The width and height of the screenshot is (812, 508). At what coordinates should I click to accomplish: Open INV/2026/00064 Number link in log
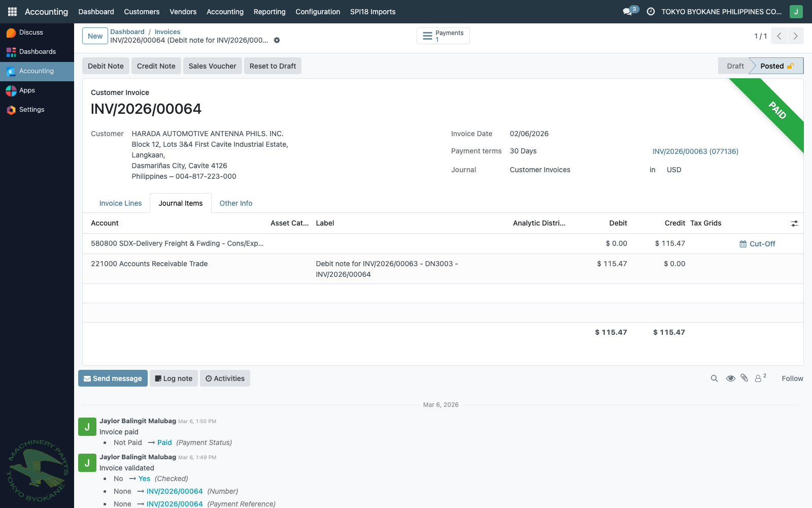(175, 491)
